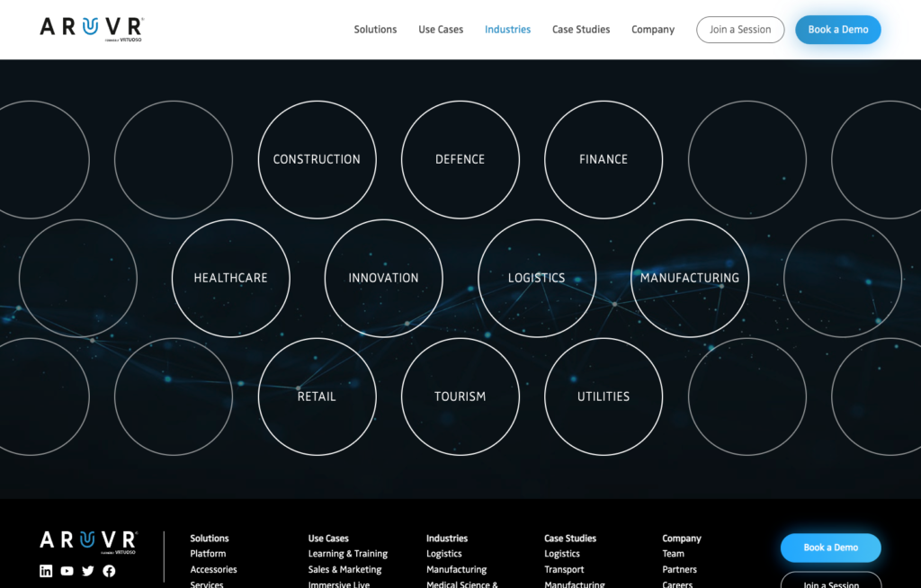Expand the Solutions menu in the header
This screenshot has height=588, width=921.
(375, 30)
